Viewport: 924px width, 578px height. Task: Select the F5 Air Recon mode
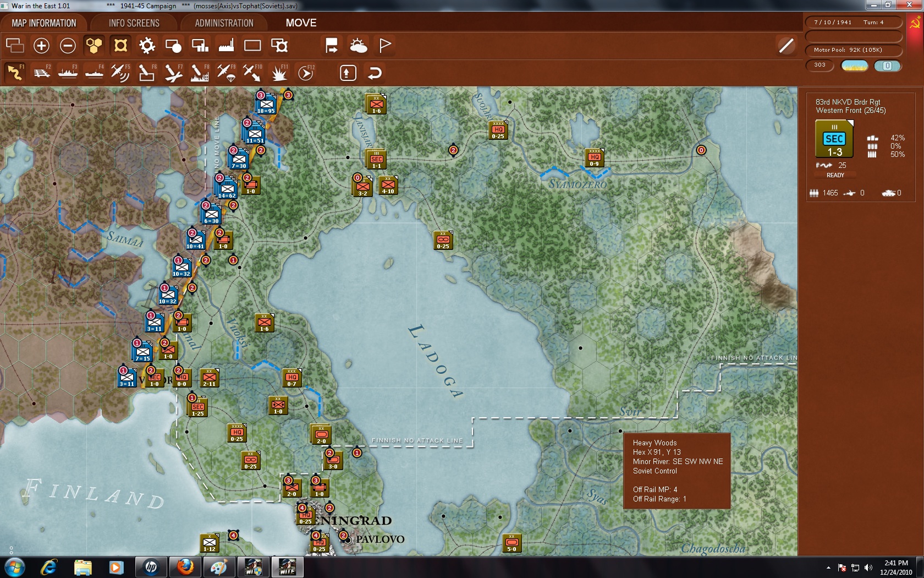120,73
